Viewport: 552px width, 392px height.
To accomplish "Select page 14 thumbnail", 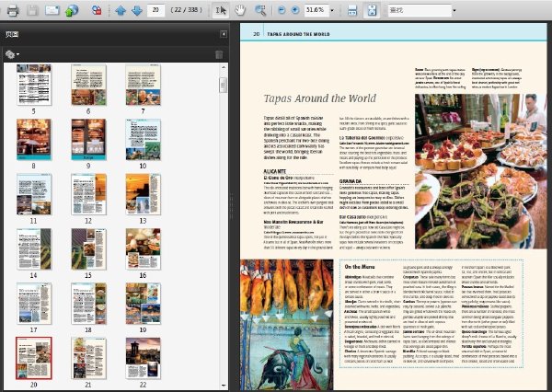I will coord(34,249).
